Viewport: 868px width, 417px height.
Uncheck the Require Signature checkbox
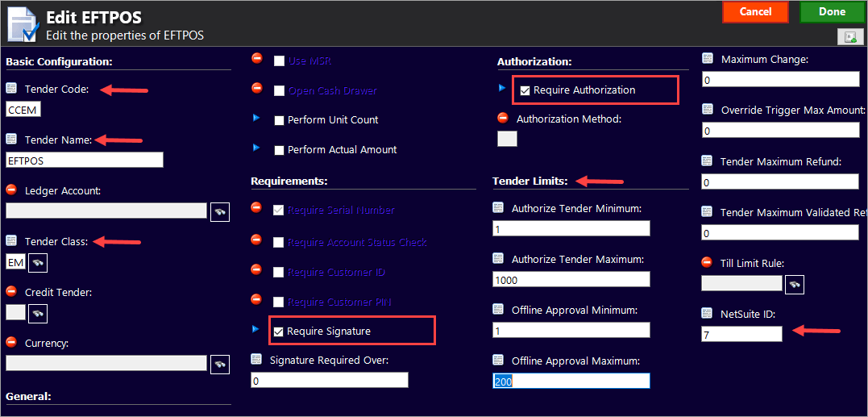[x=279, y=332]
